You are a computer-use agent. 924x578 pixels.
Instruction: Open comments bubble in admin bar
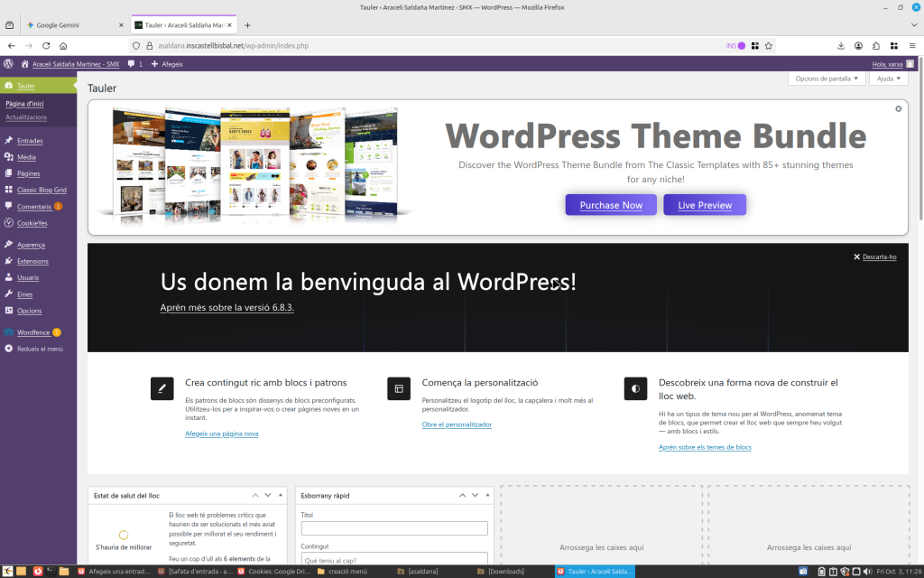(134, 64)
